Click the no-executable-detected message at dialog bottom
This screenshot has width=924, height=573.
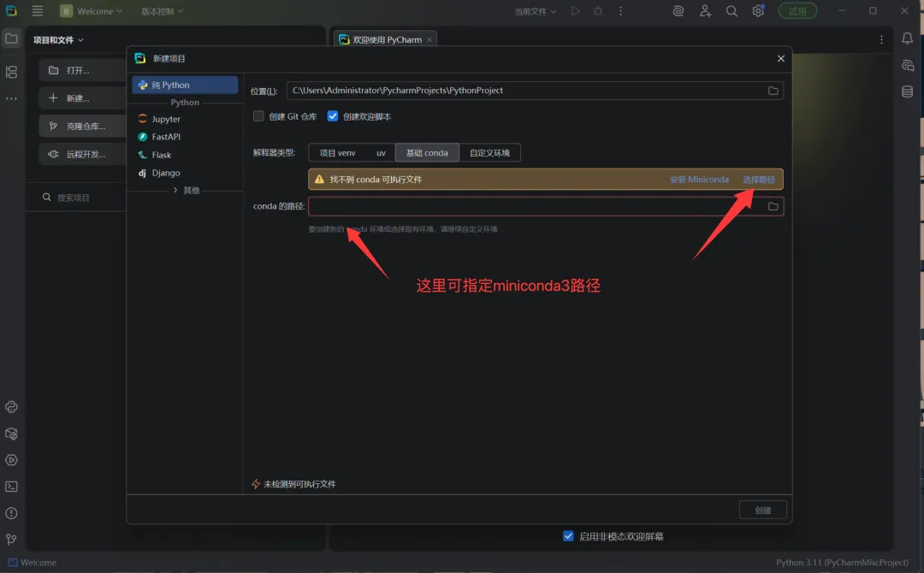coord(293,484)
